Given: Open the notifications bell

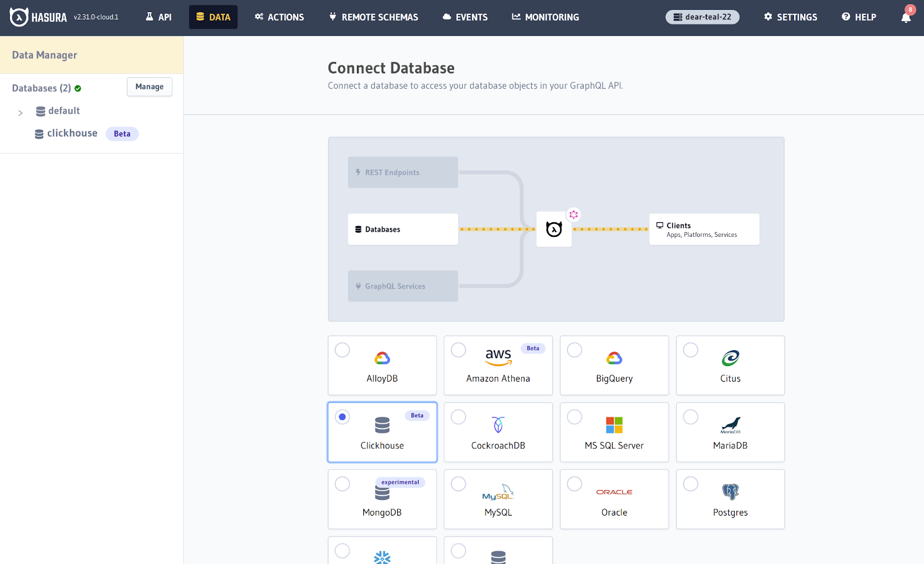Looking at the screenshot, I should click(906, 17).
